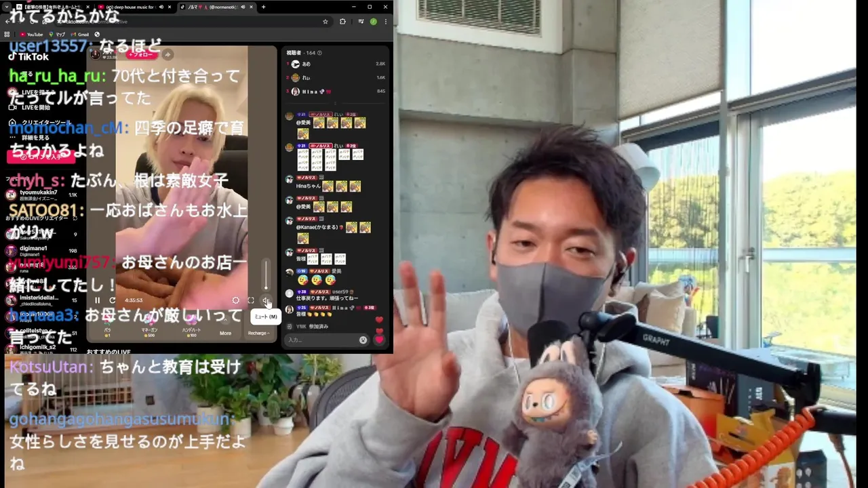Open the streamer's profile avatar
Viewport: 868px width, 488px height.
point(96,54)
